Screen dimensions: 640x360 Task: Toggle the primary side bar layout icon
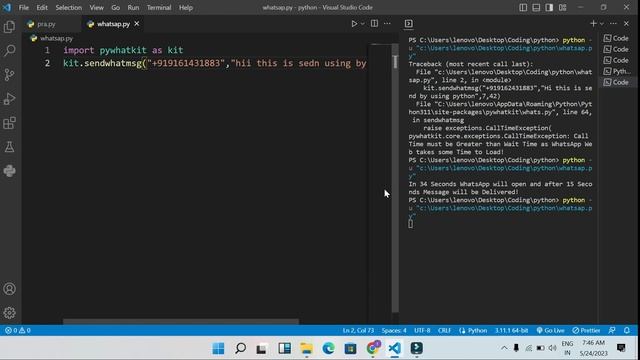click(523, 7)
